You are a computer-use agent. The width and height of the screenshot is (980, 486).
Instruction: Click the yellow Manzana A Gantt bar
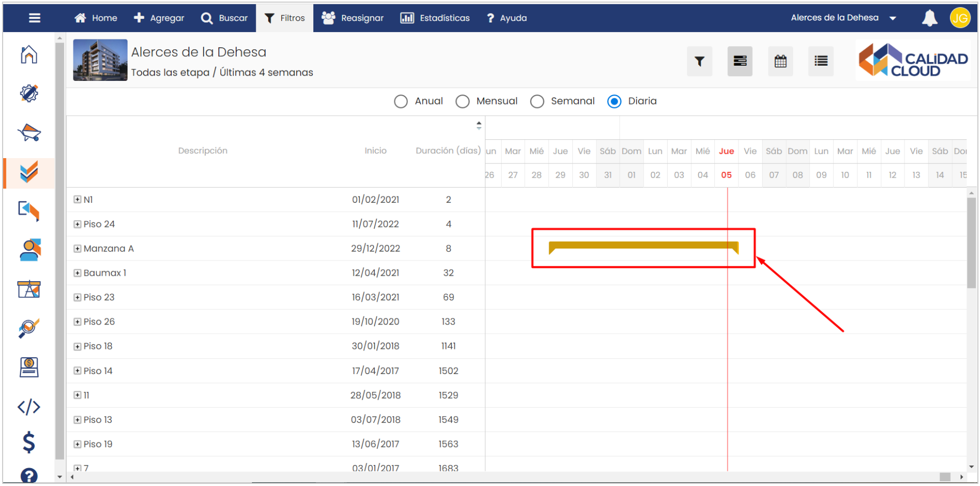(x=643, y=245)
